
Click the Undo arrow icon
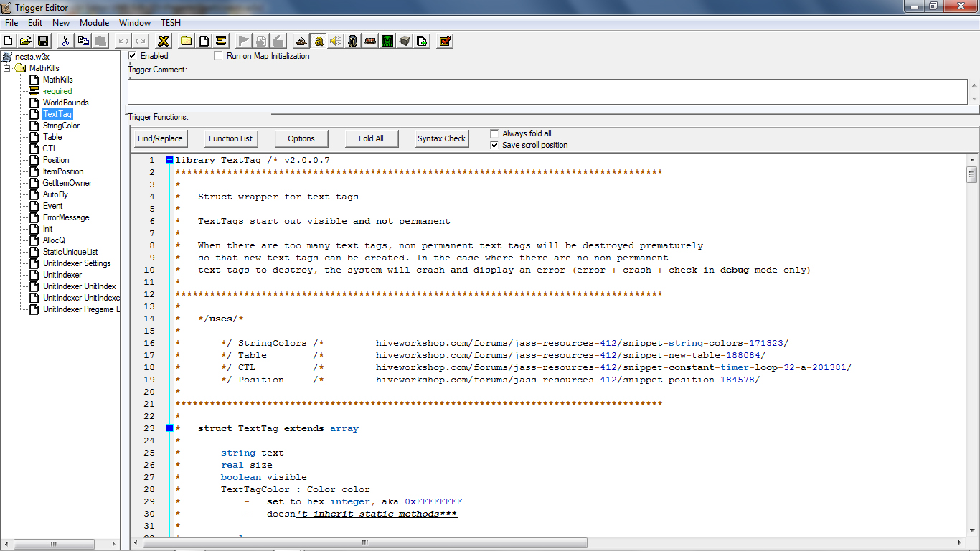(x=123, y=41)
